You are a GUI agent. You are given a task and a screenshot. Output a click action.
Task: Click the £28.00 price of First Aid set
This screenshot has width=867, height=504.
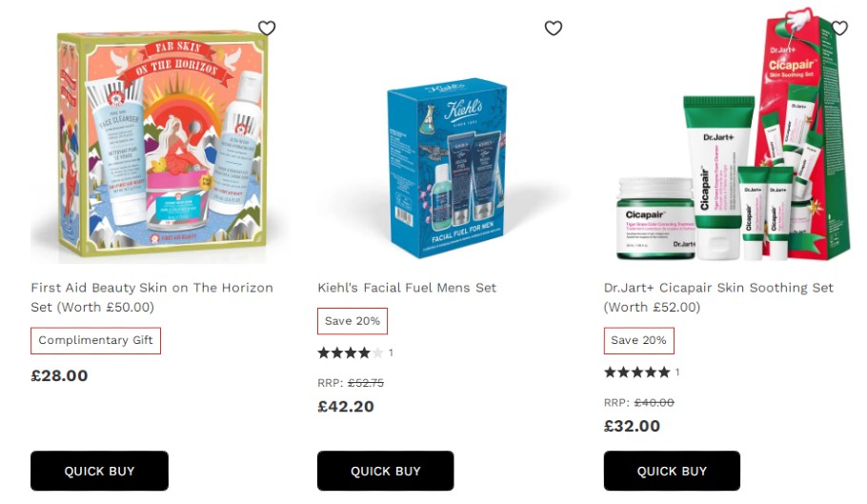tap(59, 375)
